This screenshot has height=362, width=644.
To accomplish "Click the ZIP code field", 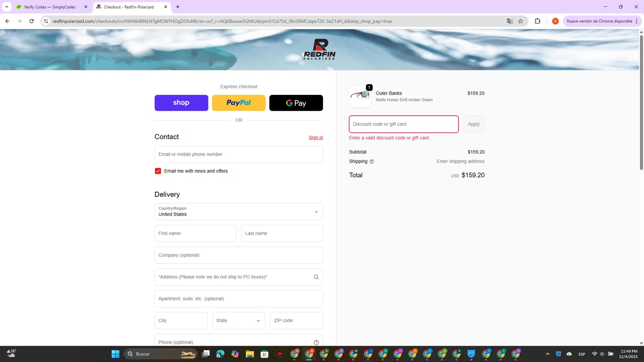I will pos(296,320).
